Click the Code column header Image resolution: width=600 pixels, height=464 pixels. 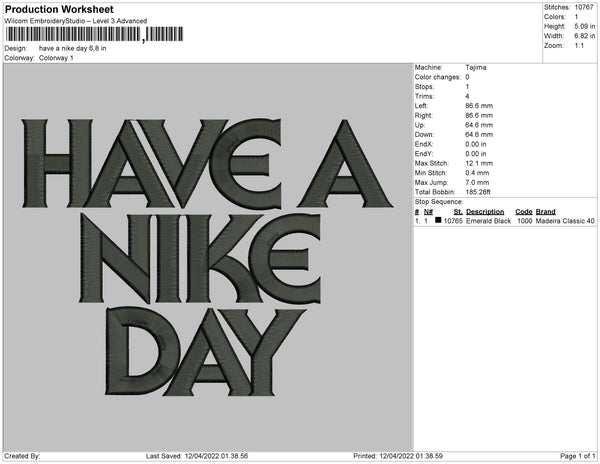pyautogui.click(x=524, y=212)
